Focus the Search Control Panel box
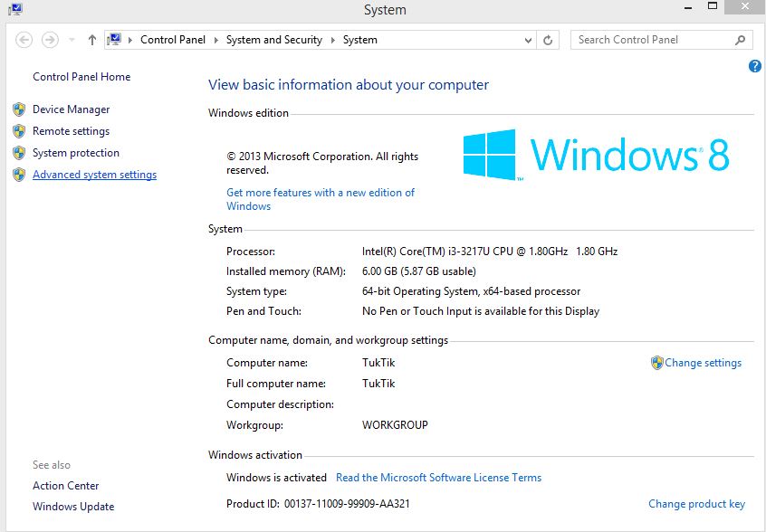 tap(661, 40)
